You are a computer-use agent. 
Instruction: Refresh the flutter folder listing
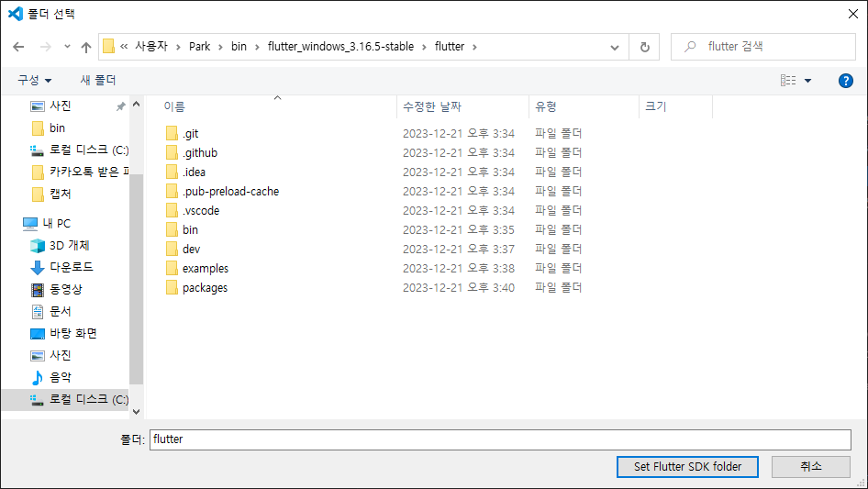[644, 47]
